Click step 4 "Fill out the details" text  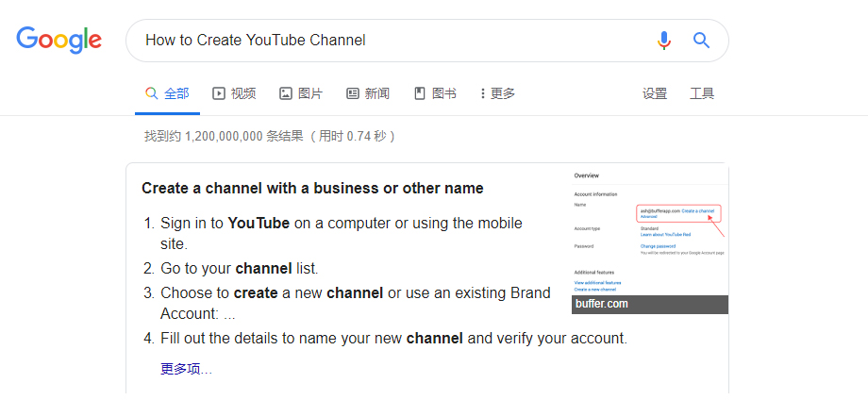click(x=393, y=338)
